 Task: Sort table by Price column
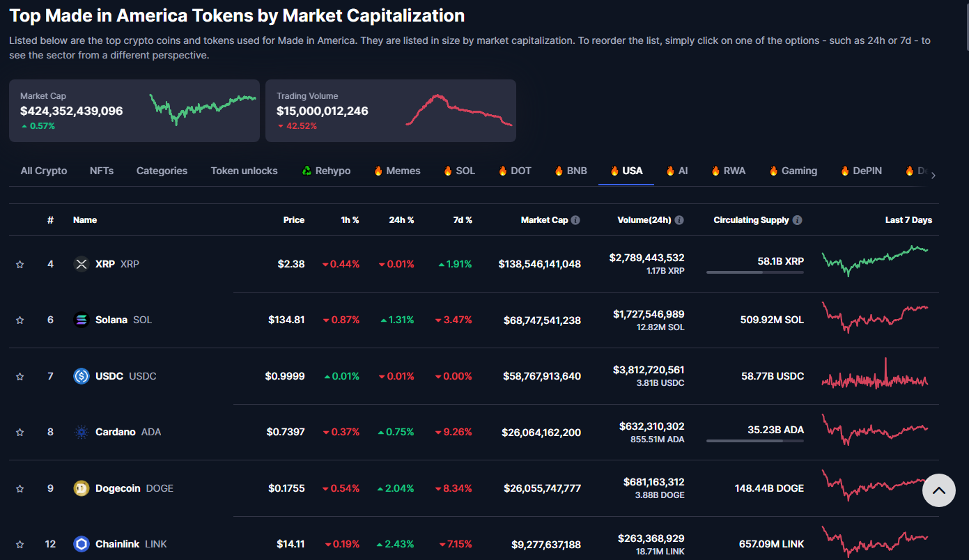[294, 220]
